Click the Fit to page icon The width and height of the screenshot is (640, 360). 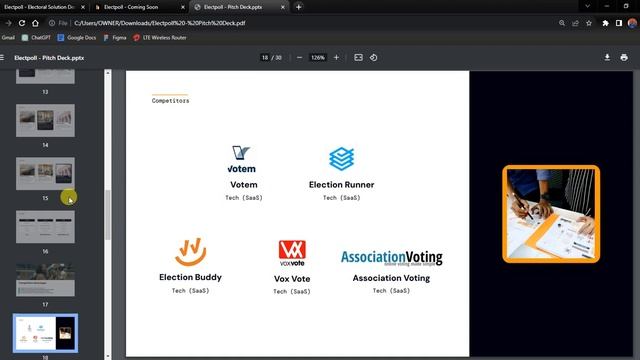point(358,58)
